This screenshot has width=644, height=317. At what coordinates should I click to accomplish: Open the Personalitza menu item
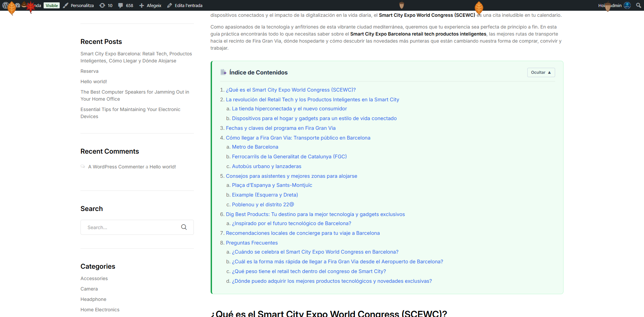point(78,5)
